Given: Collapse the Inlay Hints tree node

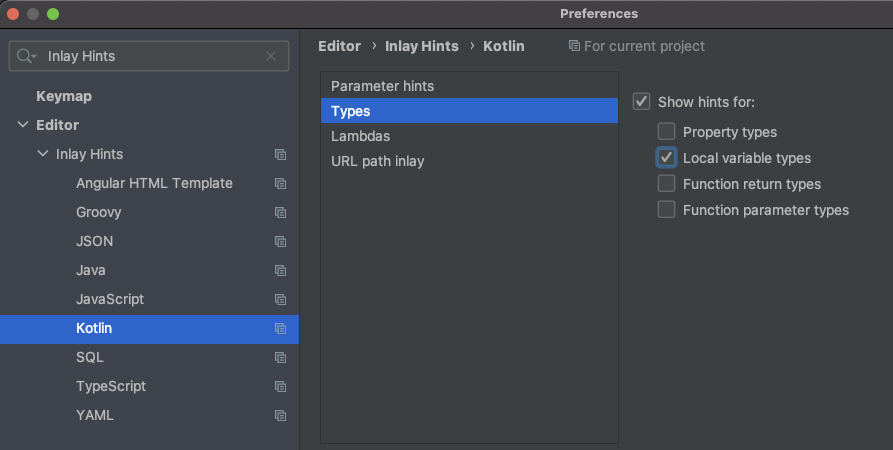Looking at the screenshot, I should click(x=42, y=155).
